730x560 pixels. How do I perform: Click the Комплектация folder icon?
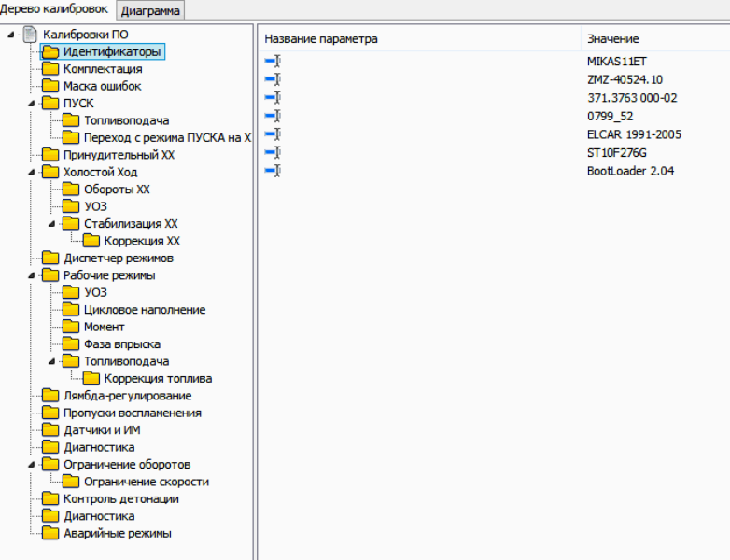(x=49, y=69)
